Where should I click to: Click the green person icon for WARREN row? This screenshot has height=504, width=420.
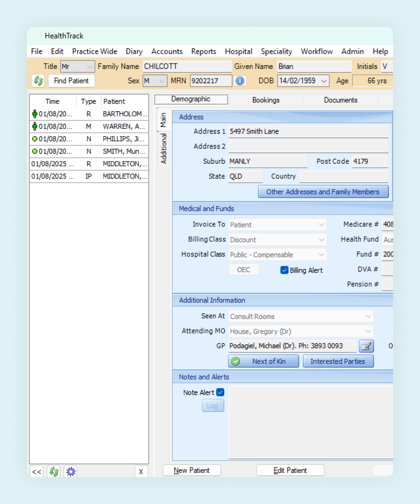point(34,126)
